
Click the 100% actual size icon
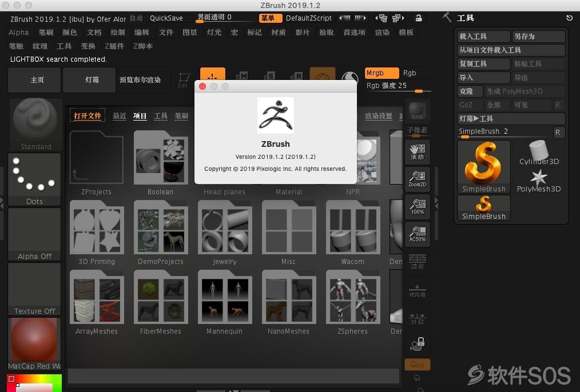(417, 206)
